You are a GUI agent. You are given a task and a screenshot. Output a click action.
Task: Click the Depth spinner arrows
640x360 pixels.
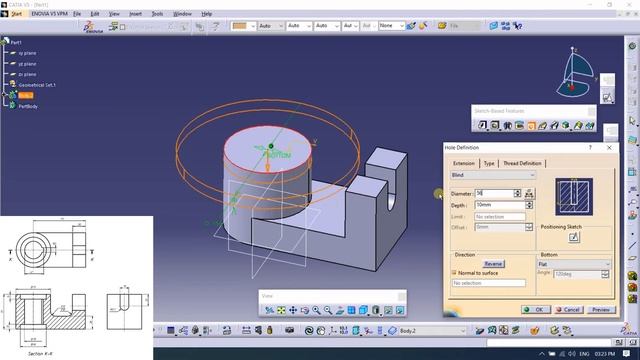coord(529,205)
